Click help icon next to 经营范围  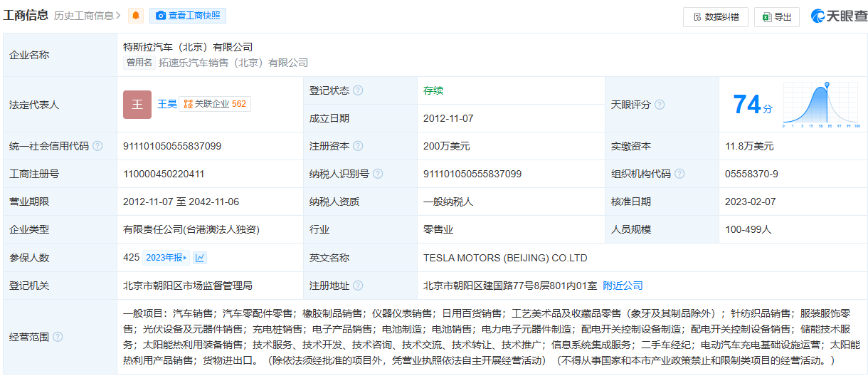(x=58, y=337)
